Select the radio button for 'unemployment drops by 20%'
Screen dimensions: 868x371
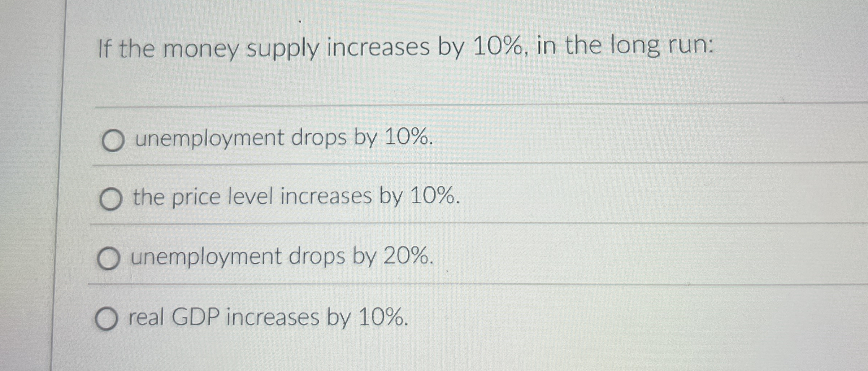tap(108, 258)
